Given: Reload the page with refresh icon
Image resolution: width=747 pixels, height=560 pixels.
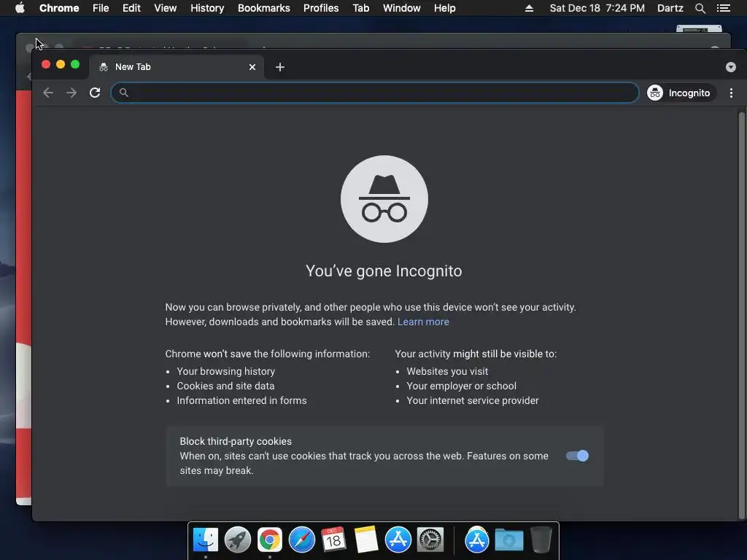Looking at the screenshot, I should (x=95, y=93).
